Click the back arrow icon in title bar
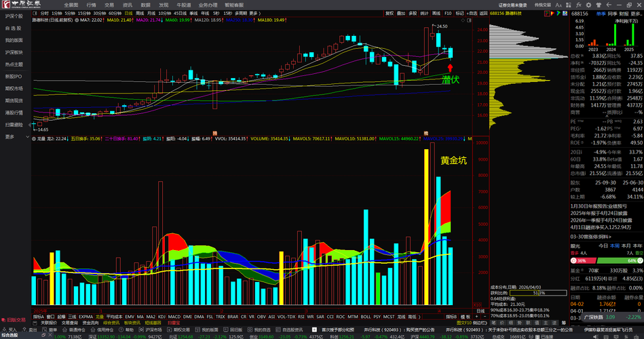 tap(609, 5)
